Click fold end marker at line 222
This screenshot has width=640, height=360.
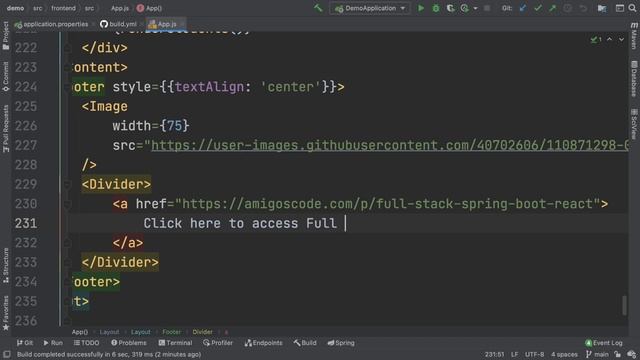click(67, 48)
